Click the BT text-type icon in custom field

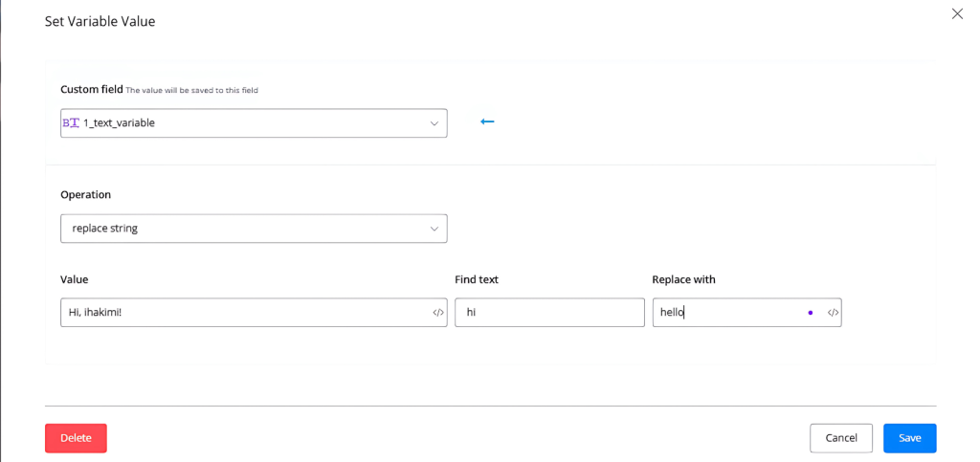[x=71, y=122]
